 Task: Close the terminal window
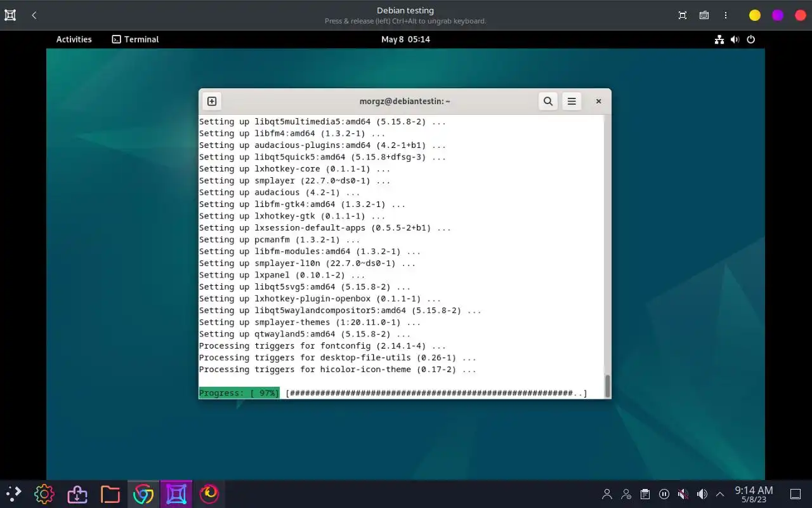[598, 101]
